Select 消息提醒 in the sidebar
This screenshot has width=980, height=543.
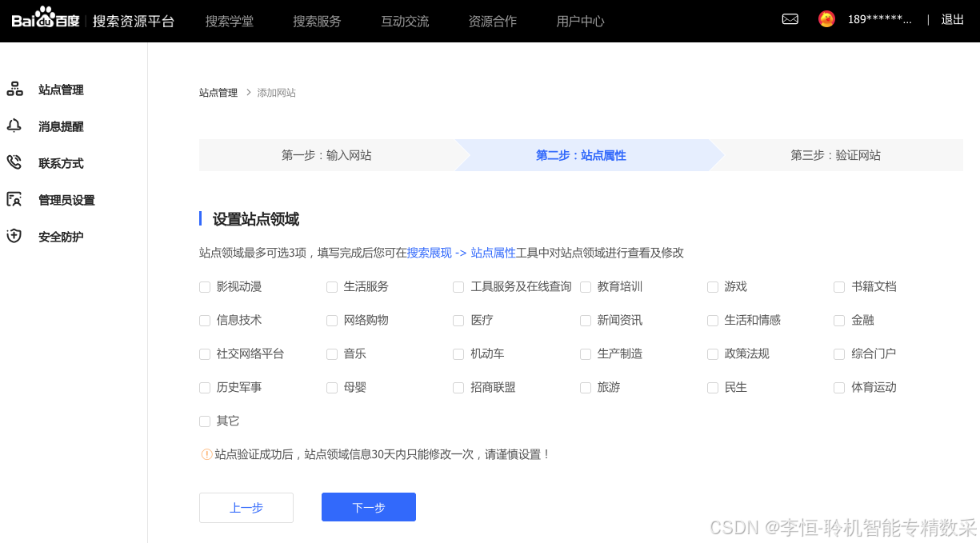click(x=61, y=126)
